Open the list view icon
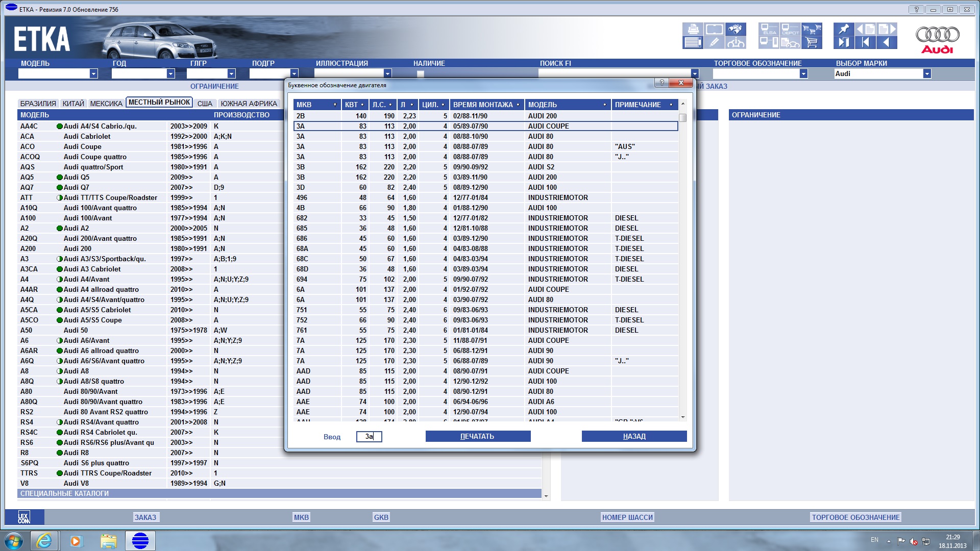Image resolution: width=980 pixels, height=551 pixels. [693, 42]
